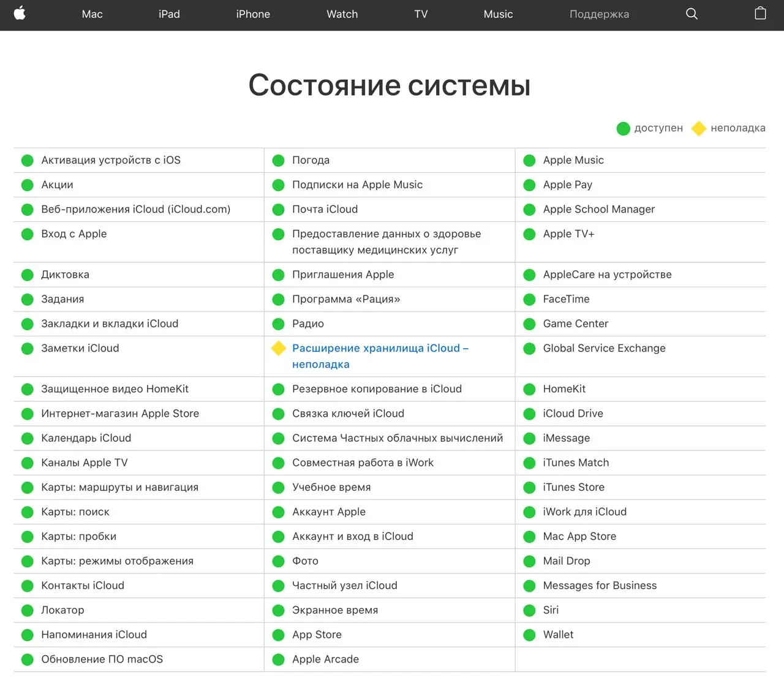The height and width of the screenshot is (679, 784).
Task: Open the Music menu item
Action: point(498,14)
